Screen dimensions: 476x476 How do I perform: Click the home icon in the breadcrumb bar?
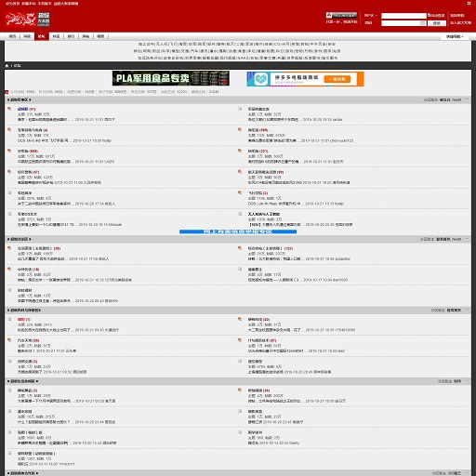(7, 66)
